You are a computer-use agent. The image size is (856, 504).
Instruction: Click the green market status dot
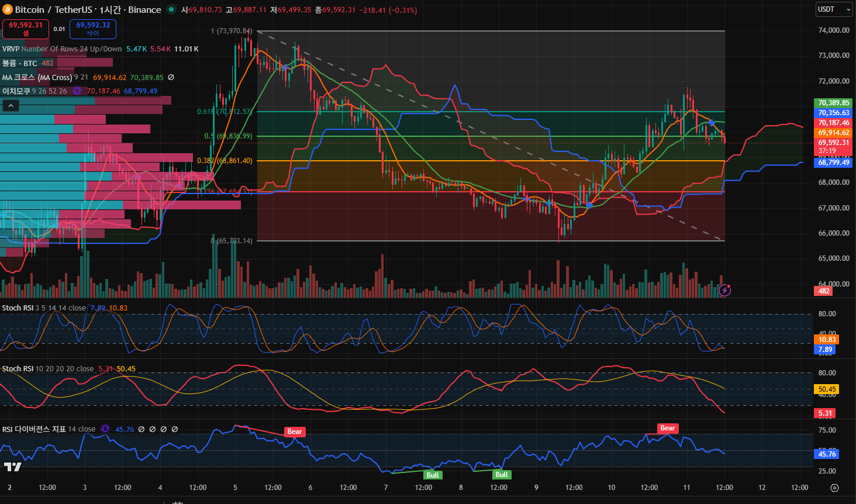coord(171,9)
